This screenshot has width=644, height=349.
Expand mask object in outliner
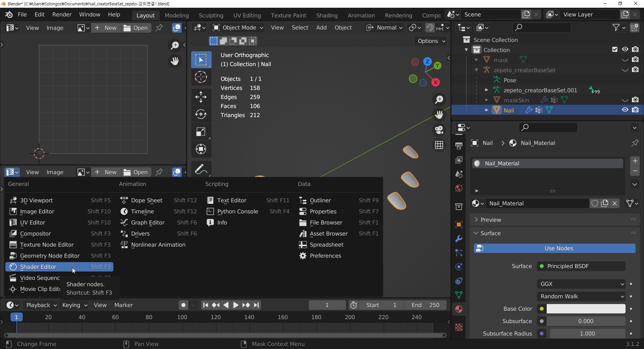pyautogui.click(x=476, y=60)
